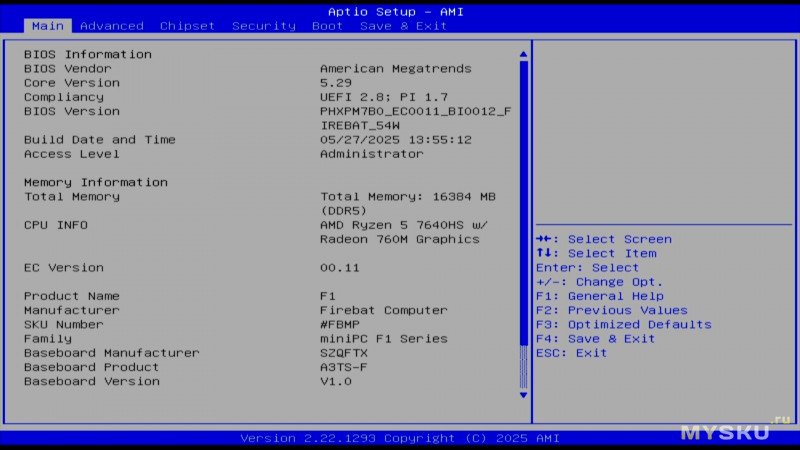Select the Baseboard Version label
Viewport: 800px width, 450px height.
point(92,382)
